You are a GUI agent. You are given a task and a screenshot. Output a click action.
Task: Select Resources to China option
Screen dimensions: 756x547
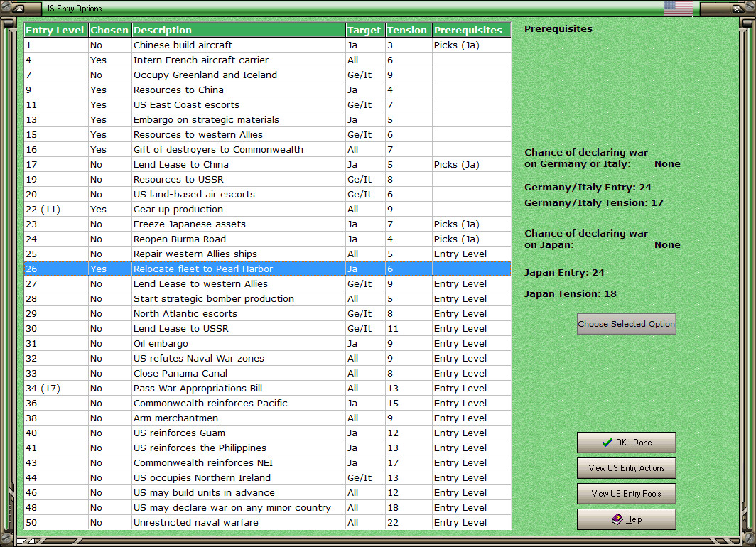[268, 90]
